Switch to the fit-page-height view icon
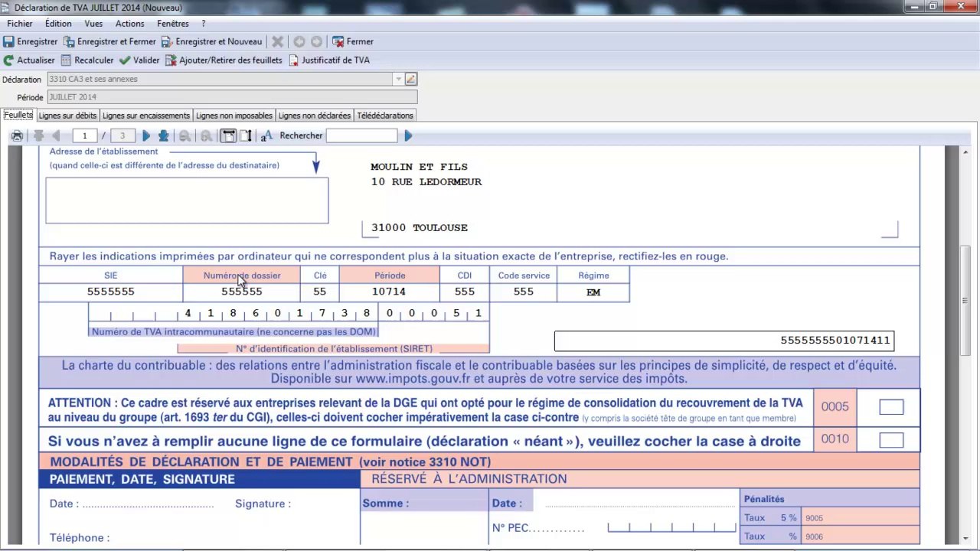The height and width of the screenshot is (551, 980). pyautogui.click(x=246, y=136)
